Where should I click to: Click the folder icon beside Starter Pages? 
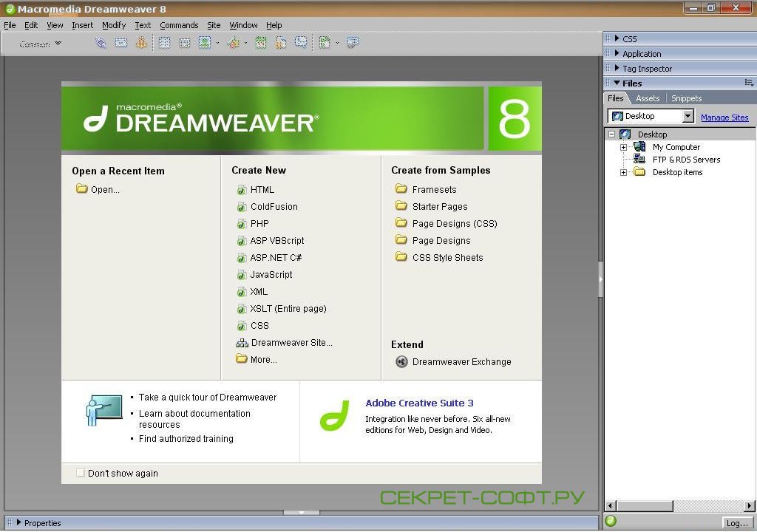tap(401, 205)
